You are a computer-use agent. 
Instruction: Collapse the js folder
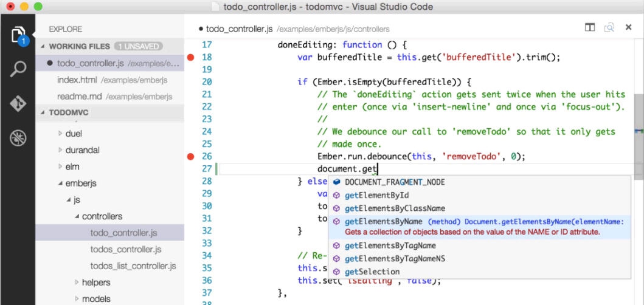point(69,200)
